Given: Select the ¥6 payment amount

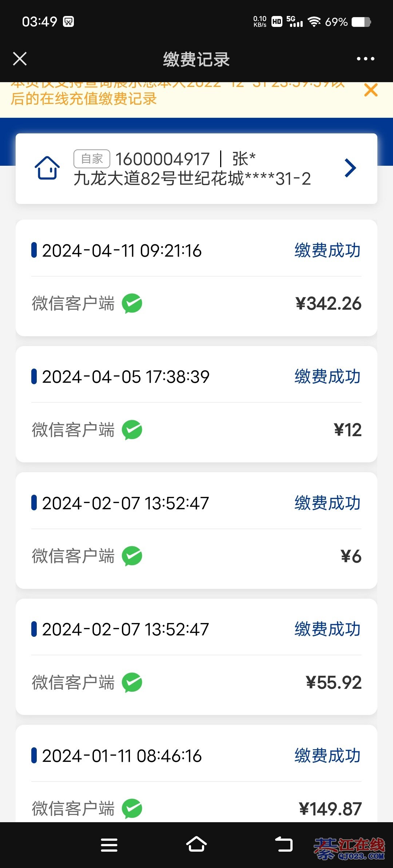Looking at the screenshot, I should tap(351, 556).
